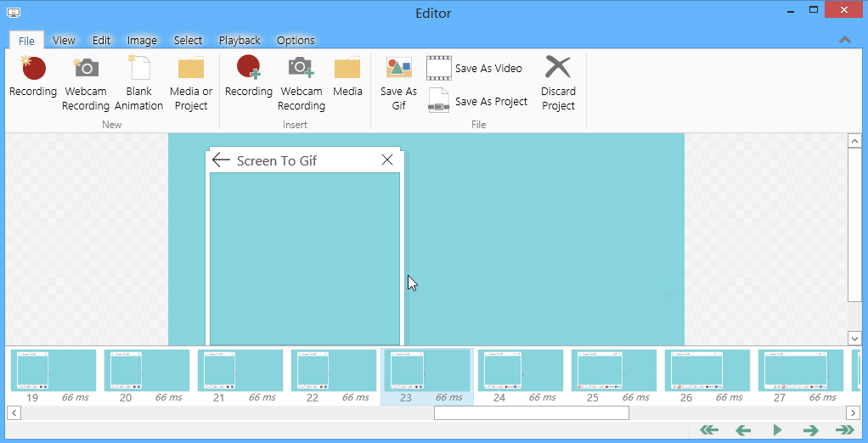
Task: Click the preview vertical scrollbar up arrow
Action: [x=854, y=141]
